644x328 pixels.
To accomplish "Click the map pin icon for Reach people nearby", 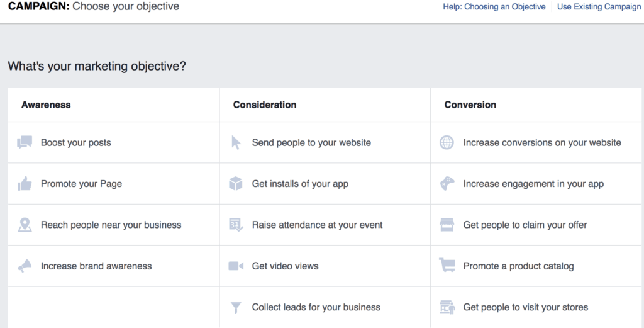I will tap(25, 225).
